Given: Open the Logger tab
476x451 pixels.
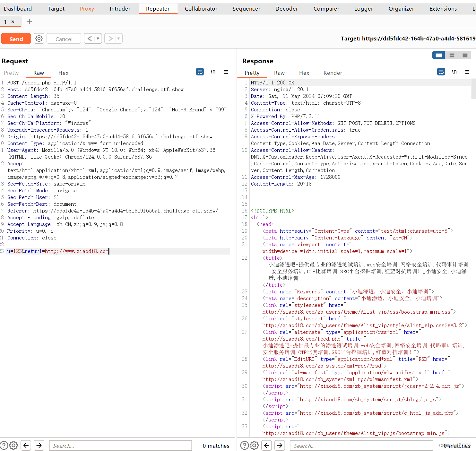Looking at the screenshot, I should coord(364,9).
